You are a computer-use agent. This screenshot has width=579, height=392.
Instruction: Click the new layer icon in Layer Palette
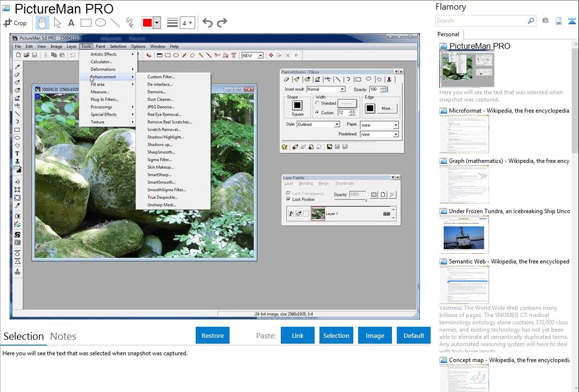pos(383,195)
